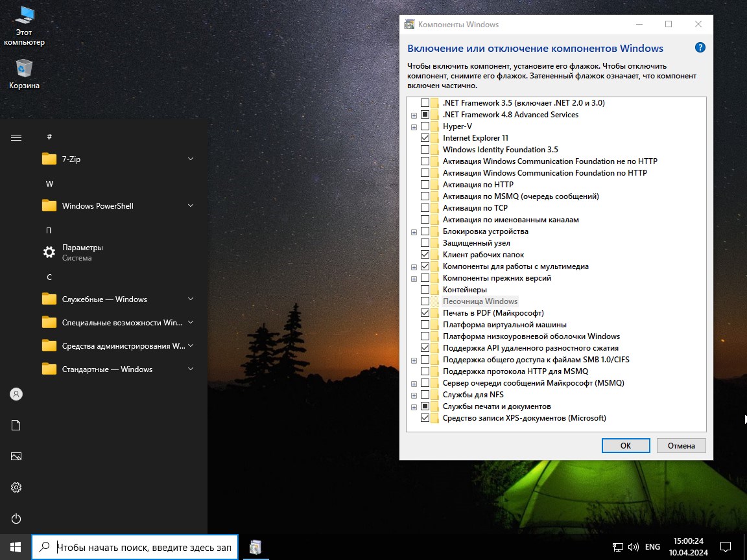Enable the Hyper-V checkbox

pyautogui.click(x=425, y=126)
